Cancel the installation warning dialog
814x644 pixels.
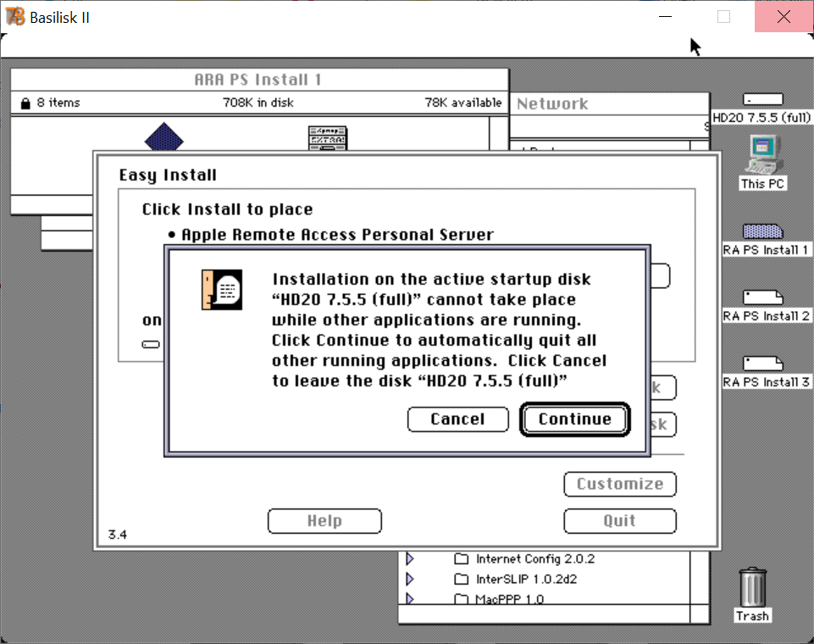pyautogui.click(x=458, y=419)
